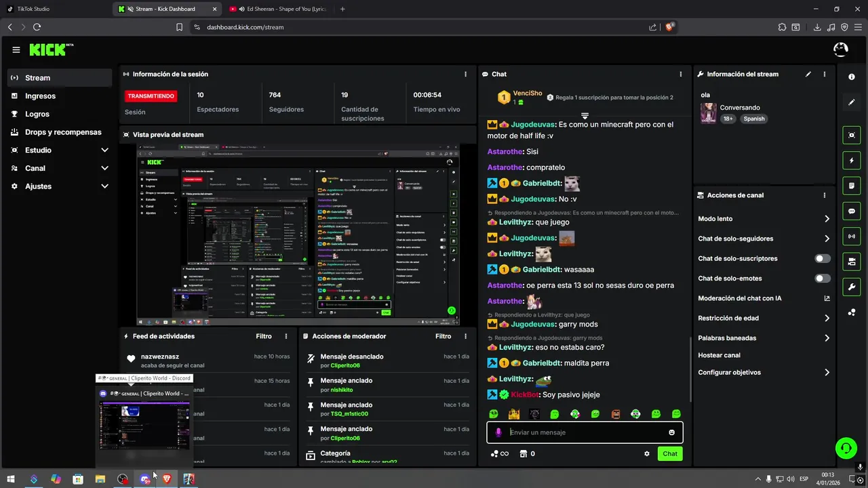Expand the Canal sidebar section
868x488 pixels.
pyautogui.click(x=104, y=168)
